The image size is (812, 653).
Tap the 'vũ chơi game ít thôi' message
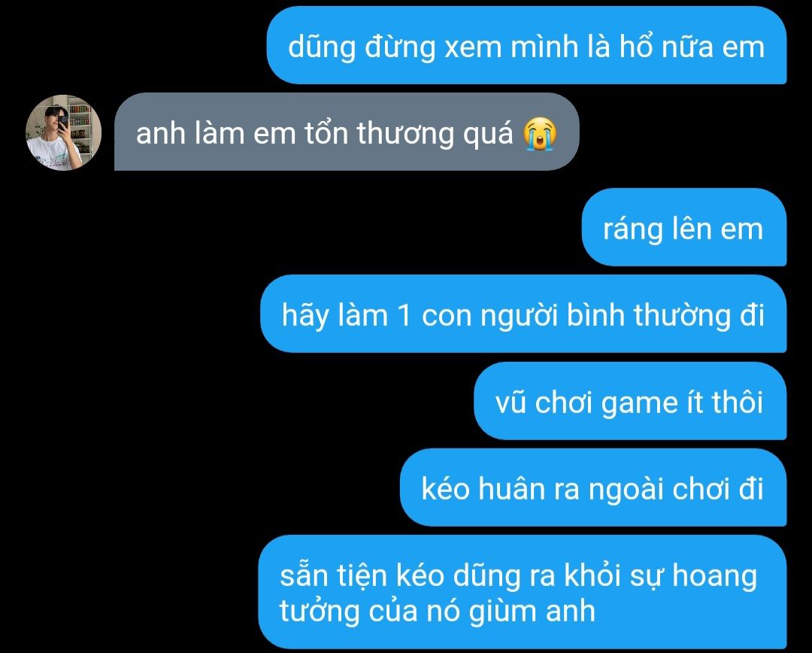(630, 401)
